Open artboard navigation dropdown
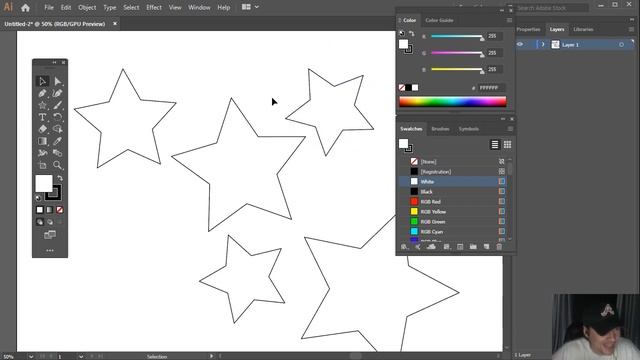 (x=81, y=356)
